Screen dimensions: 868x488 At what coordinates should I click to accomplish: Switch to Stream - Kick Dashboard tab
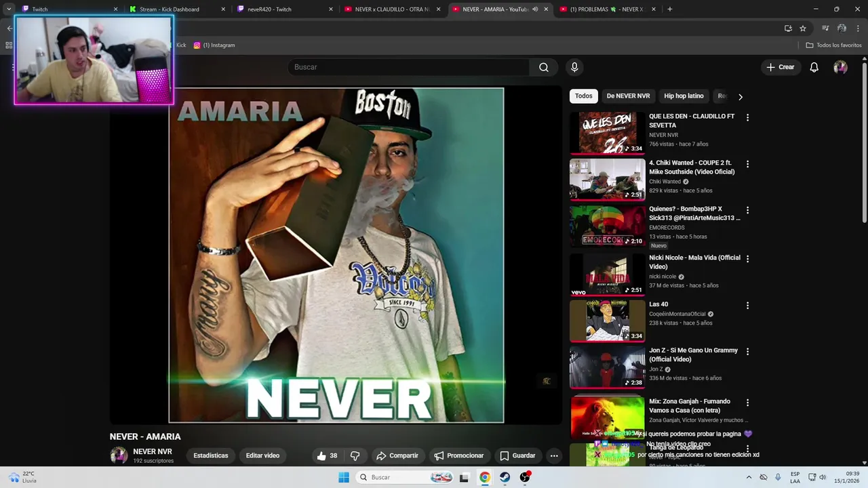(x=178, y=9)
